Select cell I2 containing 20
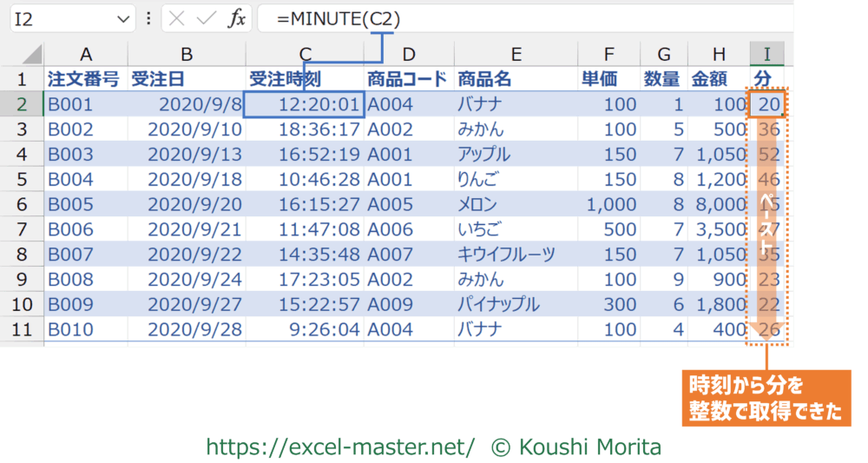This screenshot has height=463, width=868. tap(766, 105)
